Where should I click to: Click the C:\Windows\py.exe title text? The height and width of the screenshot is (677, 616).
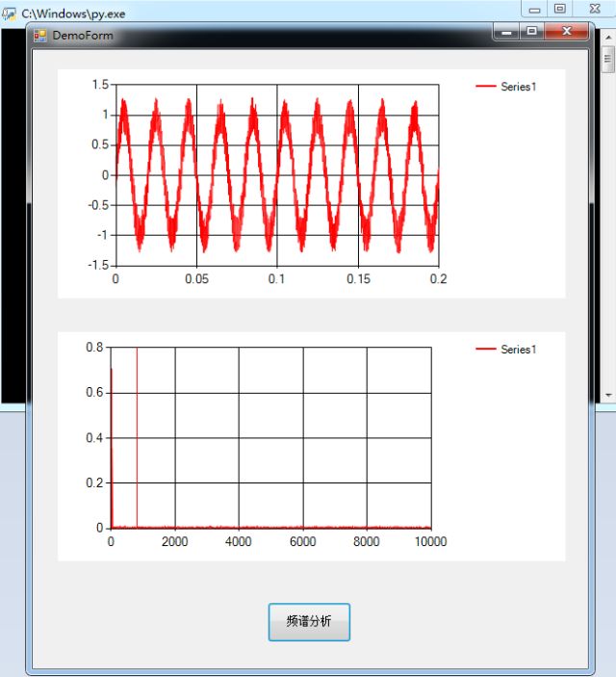[73, 13]
